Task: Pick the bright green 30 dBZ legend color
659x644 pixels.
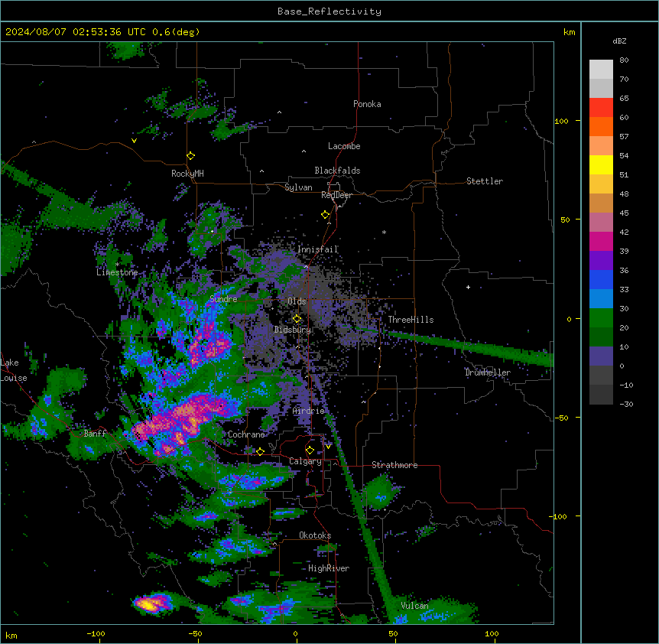Action: 601,318
